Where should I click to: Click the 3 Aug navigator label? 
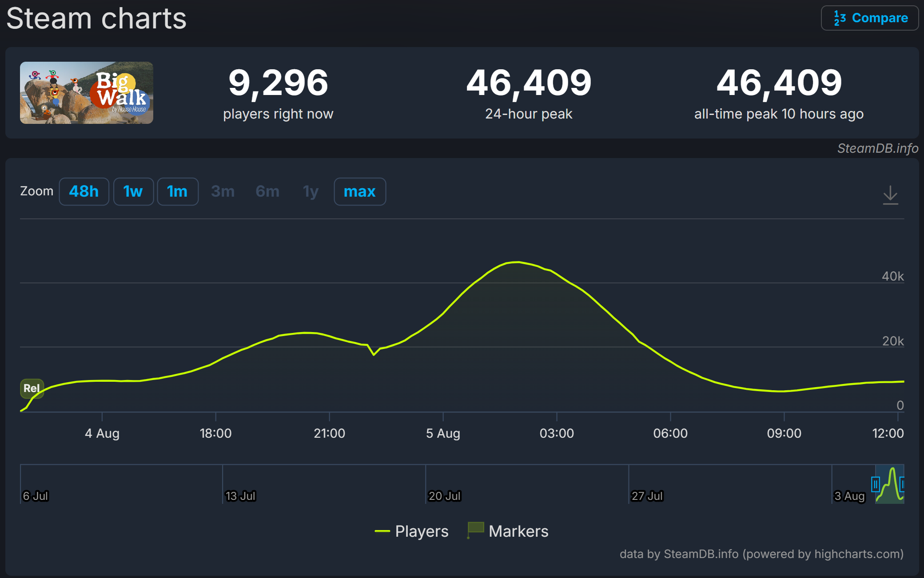tap(849, 496)
